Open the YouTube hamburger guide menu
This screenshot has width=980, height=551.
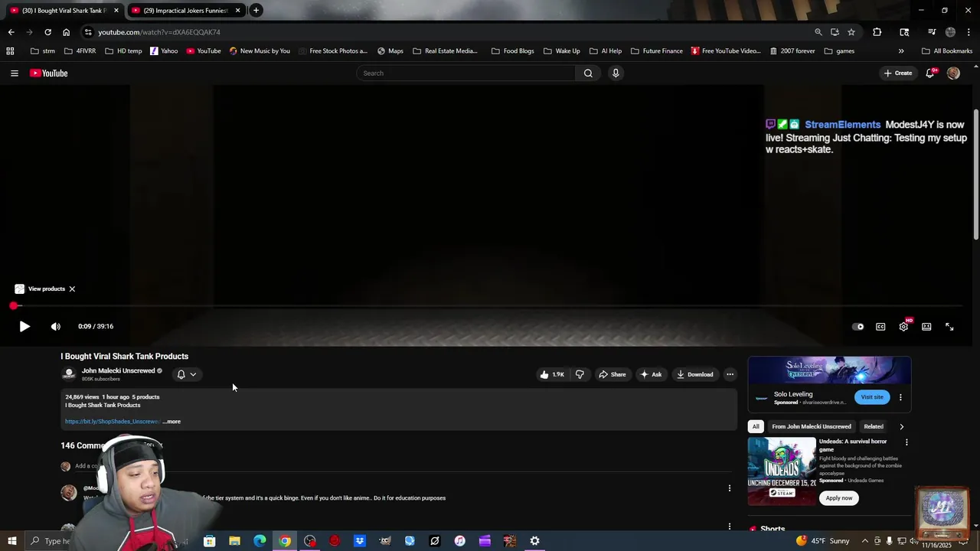14,73
